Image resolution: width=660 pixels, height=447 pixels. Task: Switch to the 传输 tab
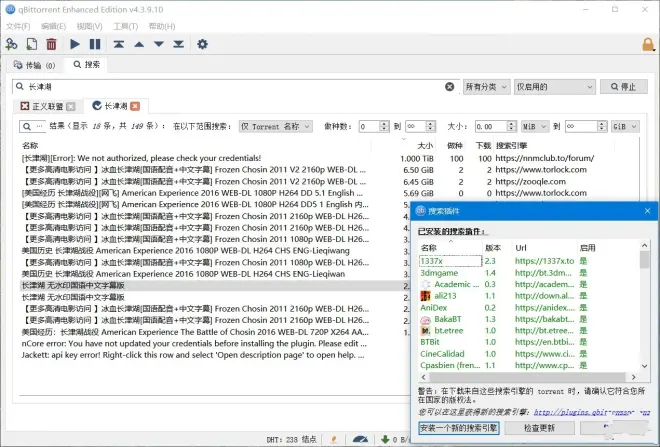[33, 65]
